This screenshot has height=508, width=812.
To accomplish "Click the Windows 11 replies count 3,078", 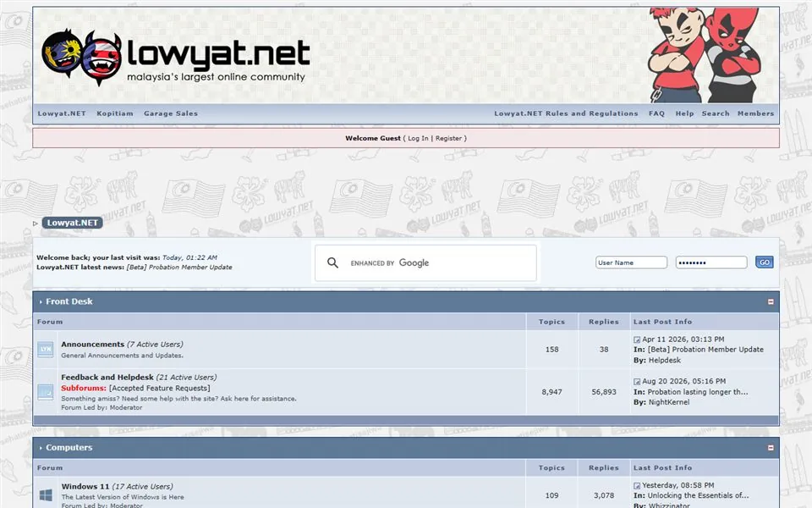I will [x=604, y=495].
